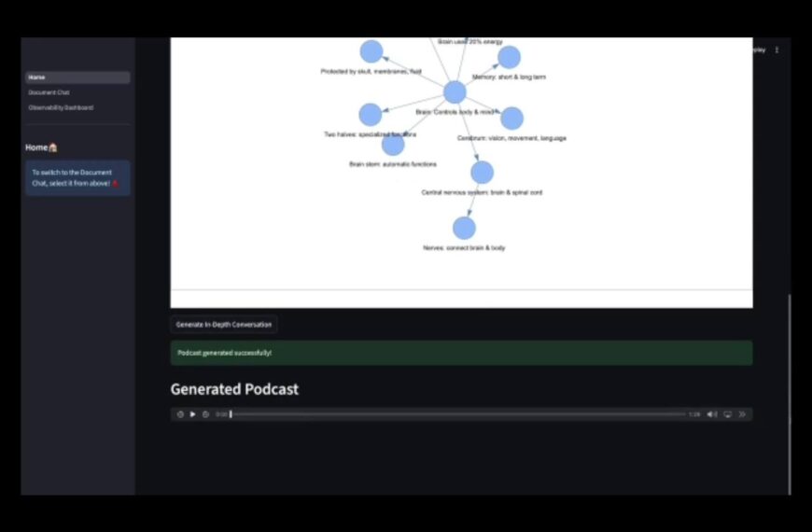Image resolution: width=812 pixels, height=532 pixels.
Task: Select the Home page in sidebar
Action: [77, 77]
